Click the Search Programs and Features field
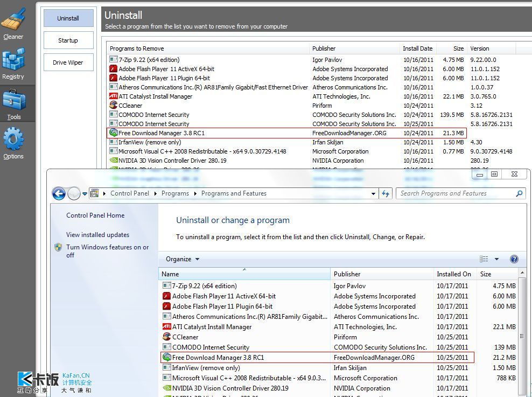532x397 pixels. (461, 193)
